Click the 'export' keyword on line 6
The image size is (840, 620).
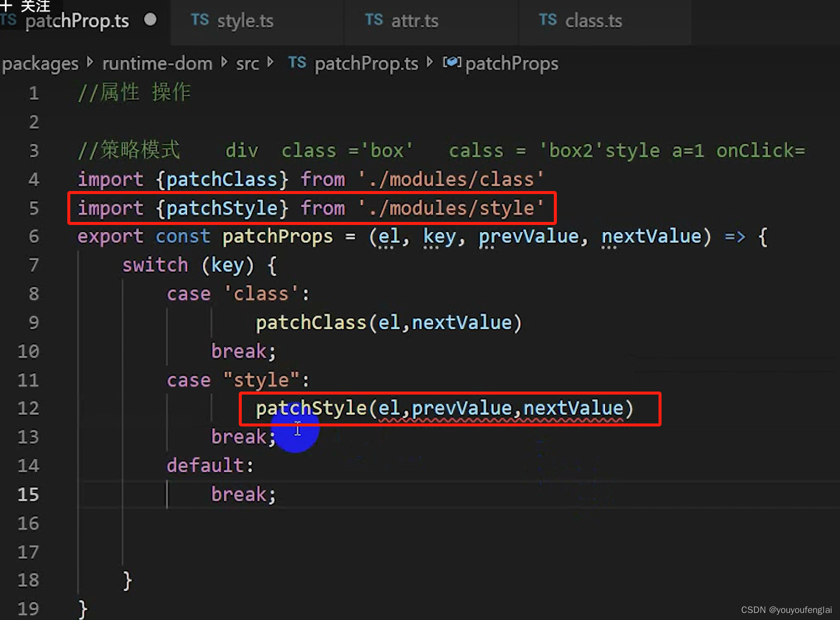[x=110, y=237]
